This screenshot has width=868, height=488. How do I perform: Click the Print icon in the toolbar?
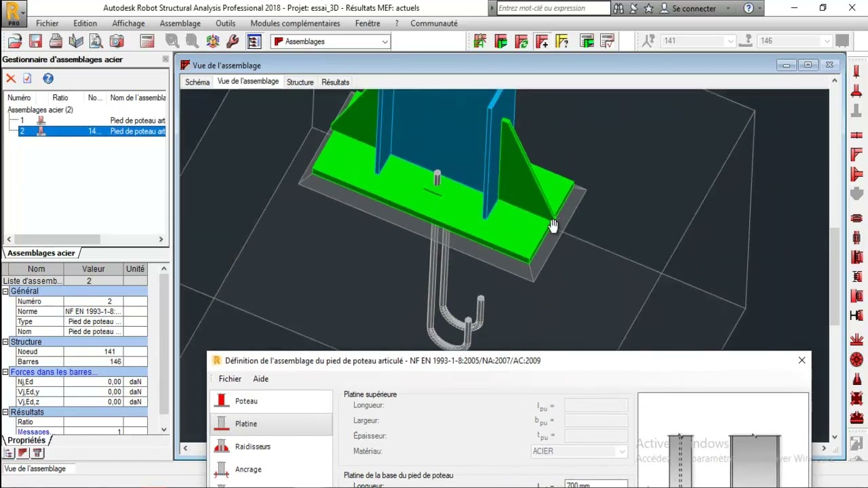[56, 41]
